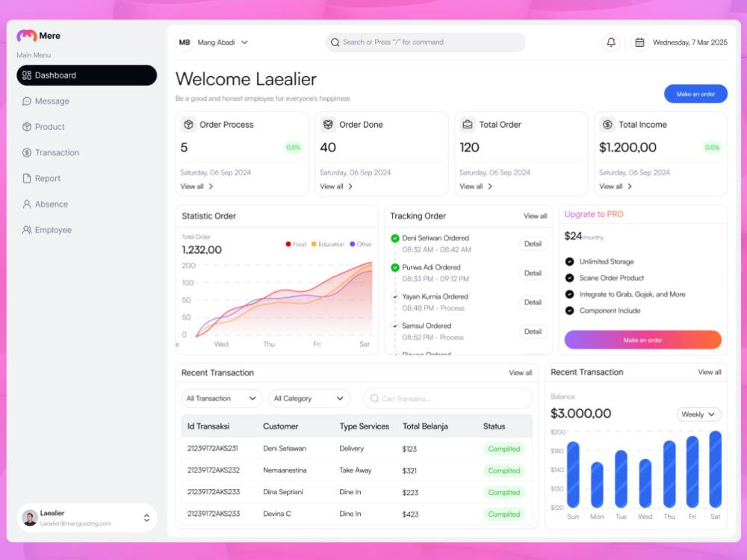
Task: Click check icon beside Component Include
Action: pos(569,311)
